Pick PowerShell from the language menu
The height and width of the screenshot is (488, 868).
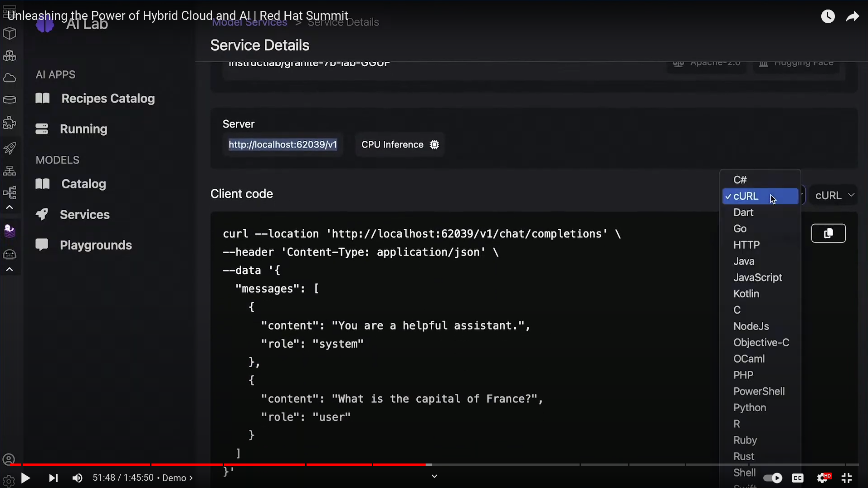point(759,391)
